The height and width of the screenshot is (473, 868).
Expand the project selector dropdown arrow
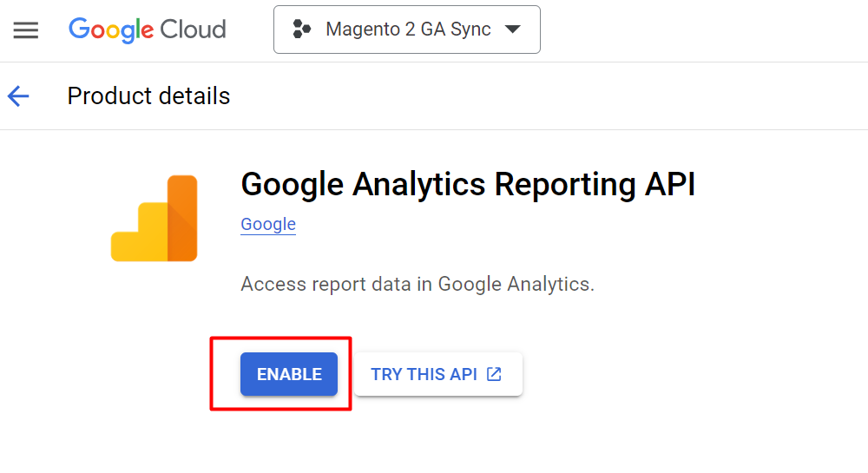click(512, 30)
